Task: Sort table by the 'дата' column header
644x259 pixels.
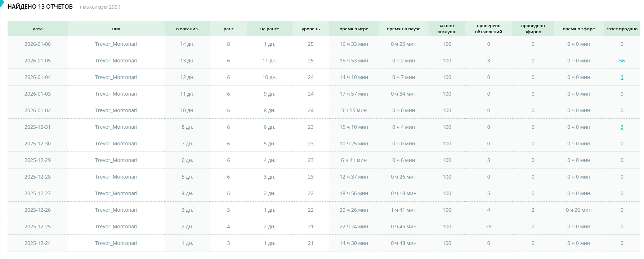Action: pyautogui.click(x=37, y=29)
